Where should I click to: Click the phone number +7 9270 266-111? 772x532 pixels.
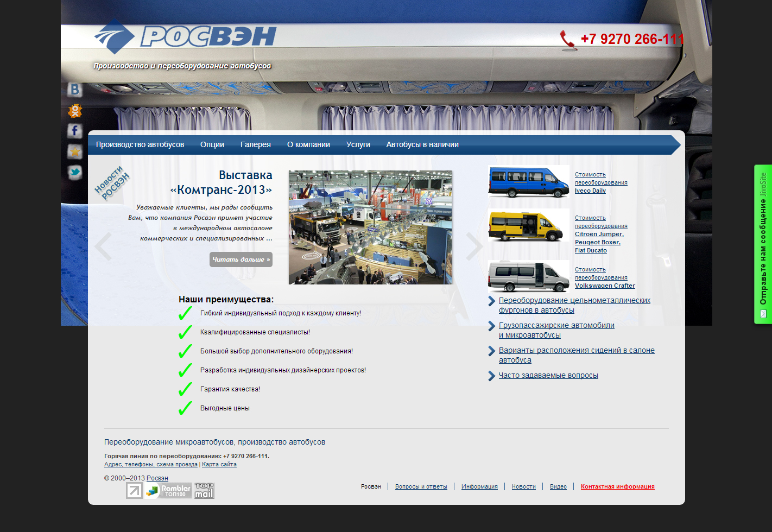point(632,39)
